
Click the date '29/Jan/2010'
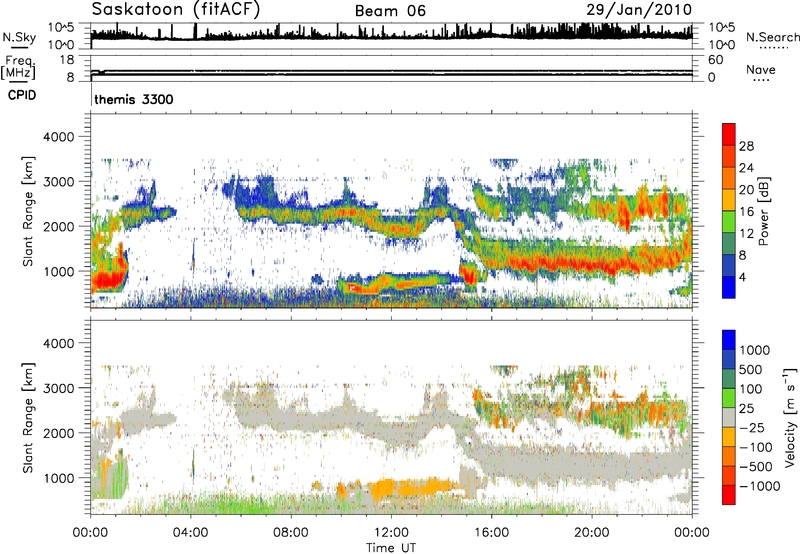639,10
